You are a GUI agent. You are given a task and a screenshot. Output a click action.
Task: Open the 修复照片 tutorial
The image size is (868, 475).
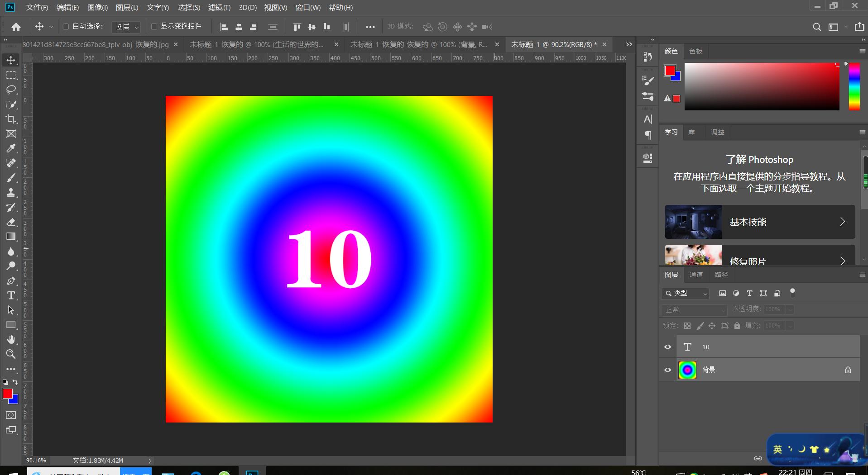[x=760, y=259]
